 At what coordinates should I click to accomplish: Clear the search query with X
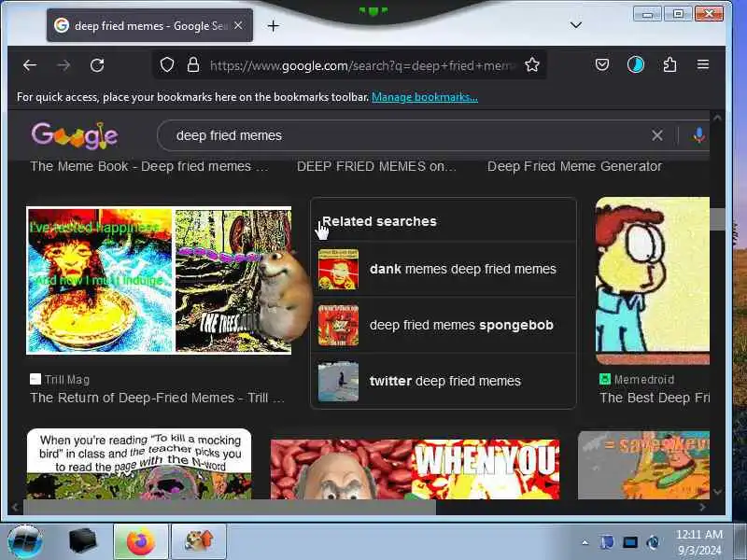pos(657,135)
